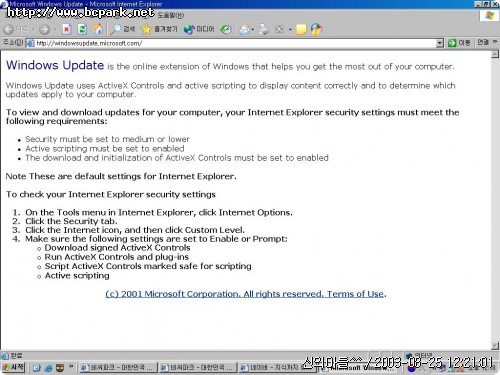Click 'Download signed ActiveX Controls' item
This screenshot has width=500, height=375.
click(117, 248)
